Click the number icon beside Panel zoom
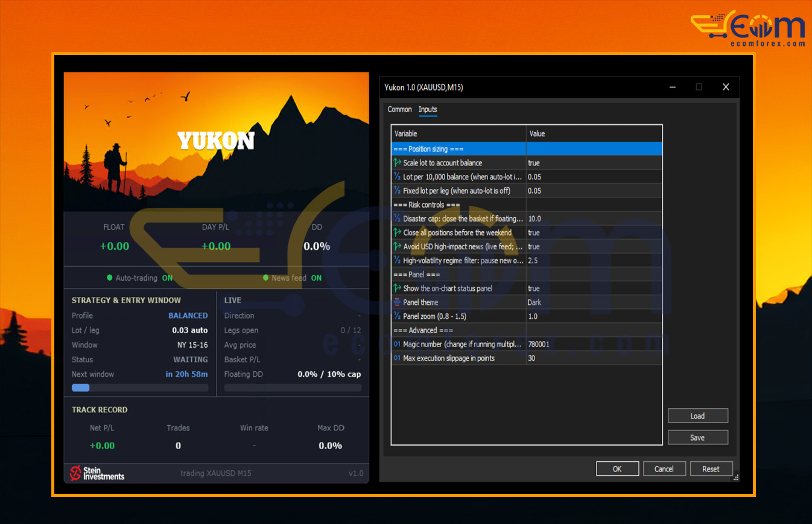812x524 pixels. 397,316
